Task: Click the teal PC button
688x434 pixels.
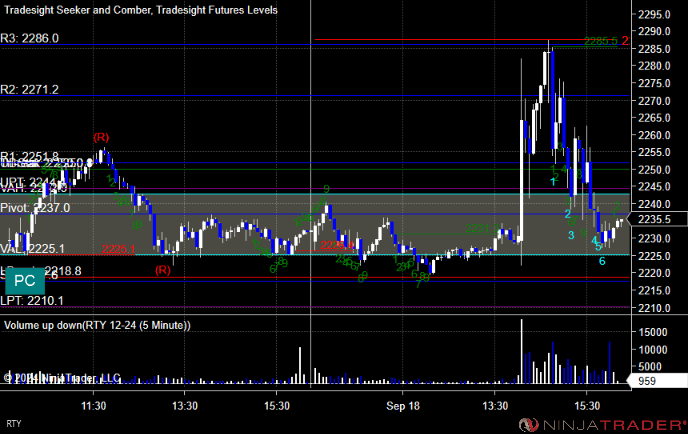Action: pos(25,281)
